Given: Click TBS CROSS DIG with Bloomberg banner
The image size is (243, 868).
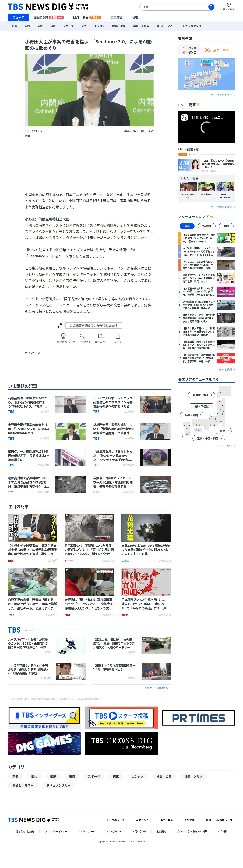Looking at the screenshot, I should click(121, 744).
